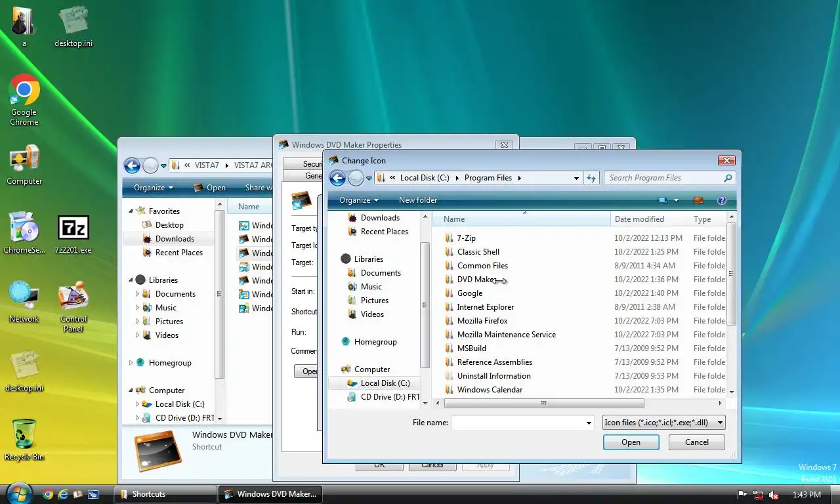Viewport: 840px width, 504px height.
Task: Select Libraries in dialog navigation pane
Action: pos(368,259)
